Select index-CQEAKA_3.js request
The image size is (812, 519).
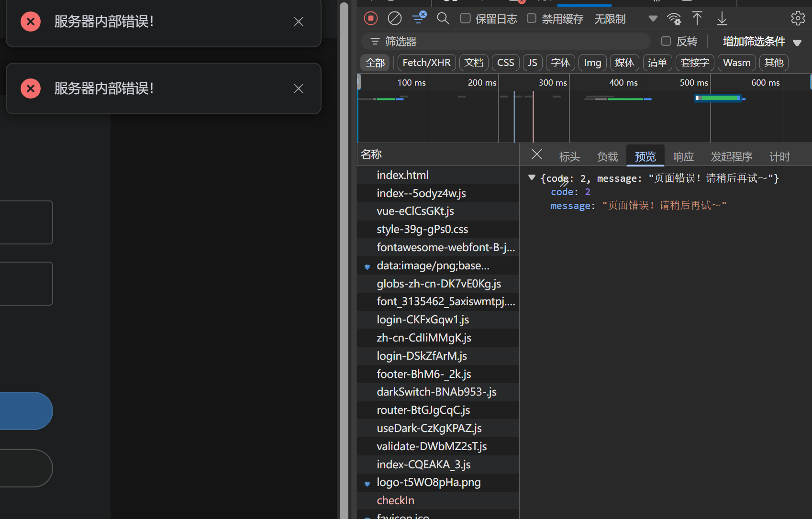(438, 464)
